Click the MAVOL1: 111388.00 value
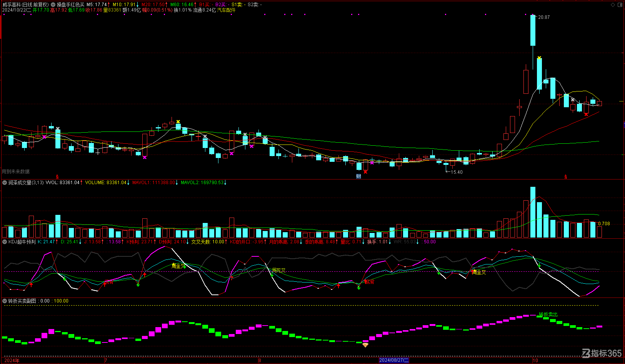The height and width of the screenshot is (364, 625). 153,183
